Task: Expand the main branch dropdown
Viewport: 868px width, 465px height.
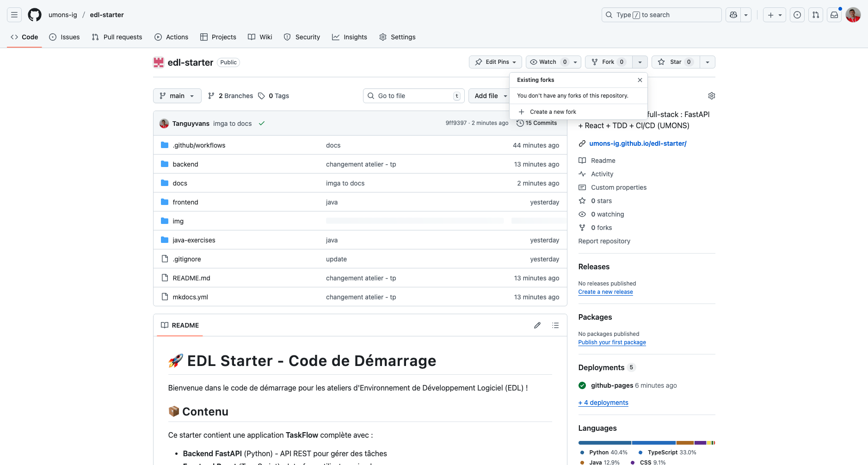Action: click(x=177, y=96)
